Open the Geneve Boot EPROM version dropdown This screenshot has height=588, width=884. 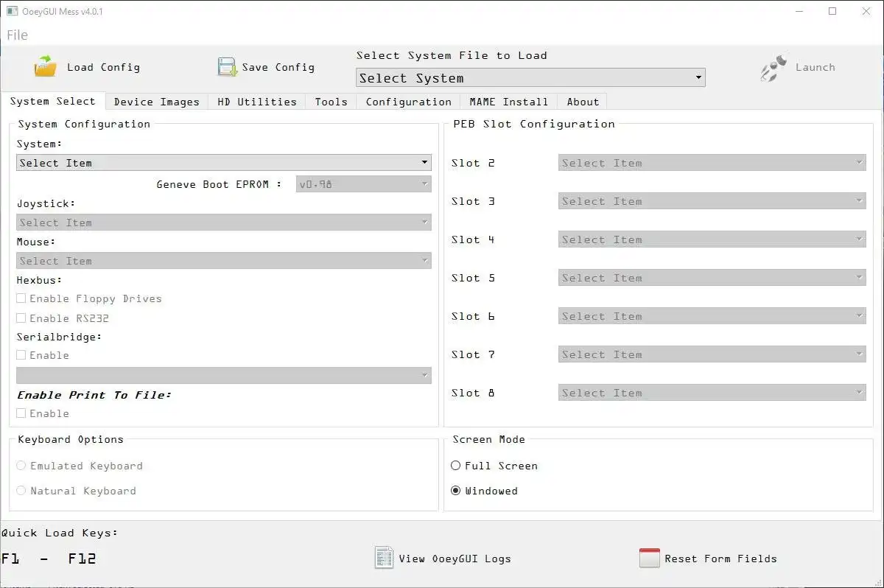(363, 184)
